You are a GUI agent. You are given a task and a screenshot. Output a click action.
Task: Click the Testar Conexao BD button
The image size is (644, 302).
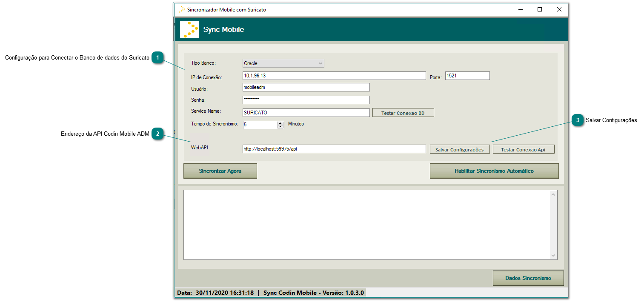[x=403, y=113]
